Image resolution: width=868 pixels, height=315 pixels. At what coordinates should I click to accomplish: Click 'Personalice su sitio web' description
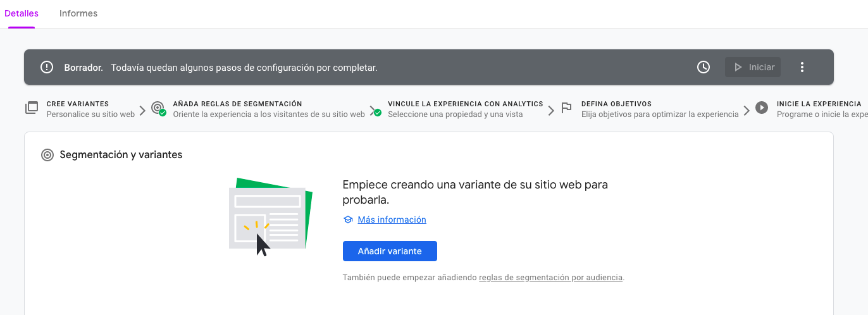[x=90, y=114]
